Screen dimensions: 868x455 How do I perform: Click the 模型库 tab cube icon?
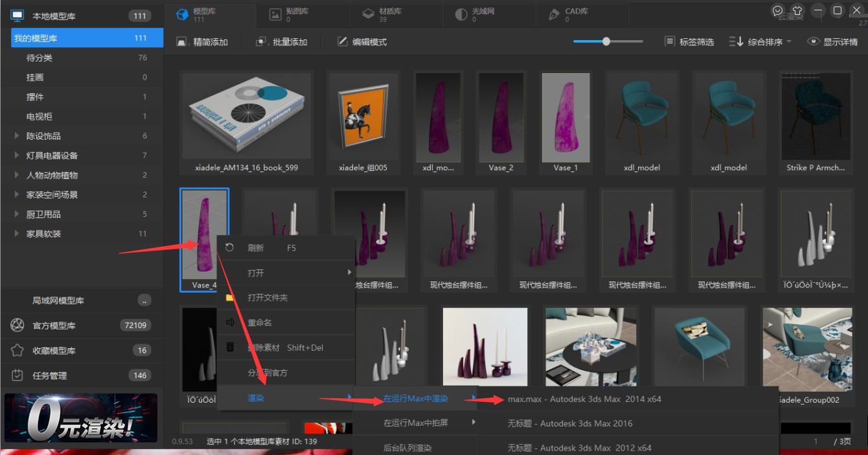click(183, 14)
